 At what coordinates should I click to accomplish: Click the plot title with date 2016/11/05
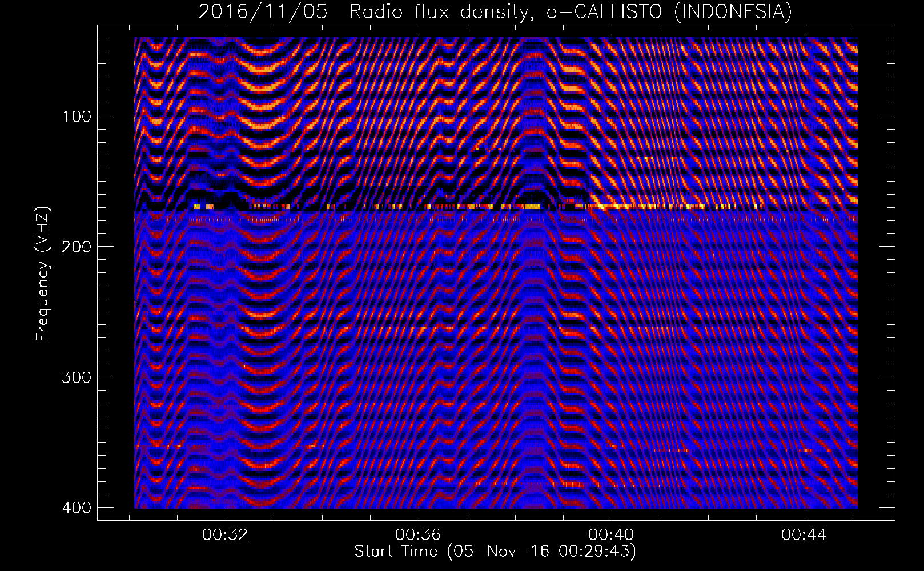coord(495,11)
